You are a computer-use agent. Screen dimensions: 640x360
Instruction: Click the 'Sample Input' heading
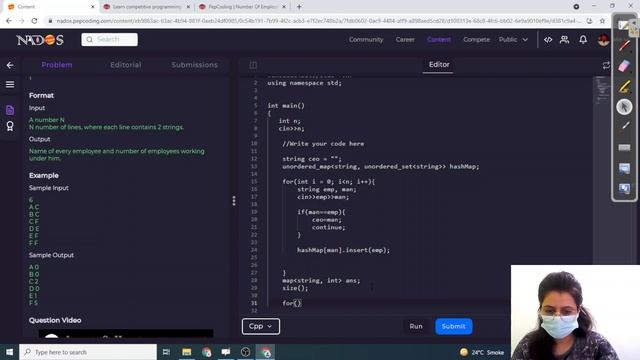coord(49,188)
